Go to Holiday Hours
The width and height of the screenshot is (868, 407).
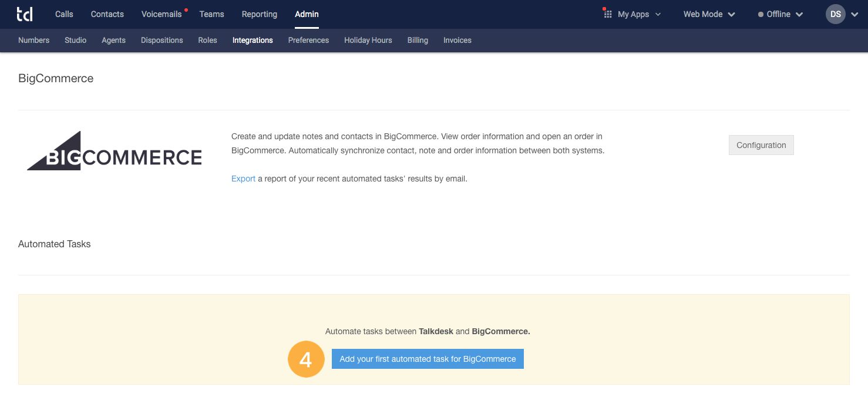[x=368, y=40]
